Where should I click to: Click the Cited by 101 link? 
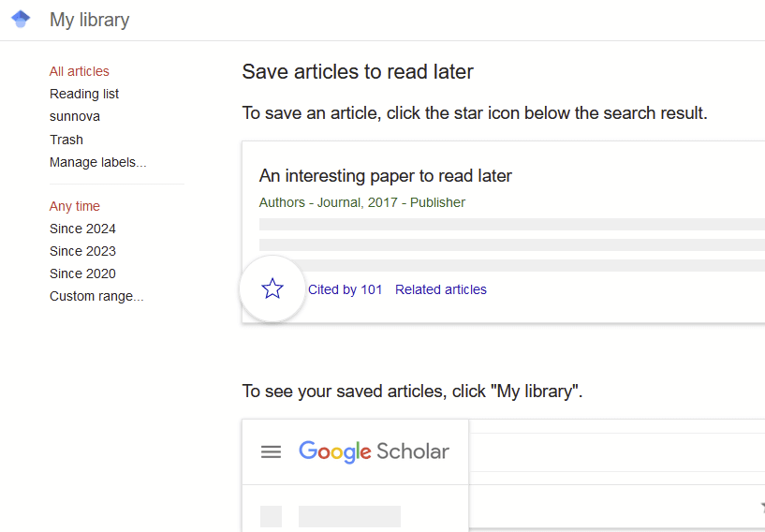click(346, 289)
